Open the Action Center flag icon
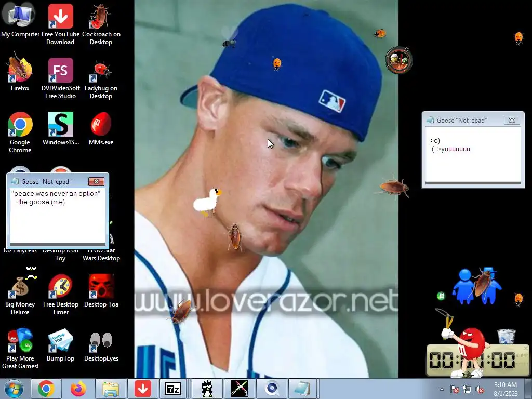The height and width of the screenshot is (399, 532). click(455, 389)
